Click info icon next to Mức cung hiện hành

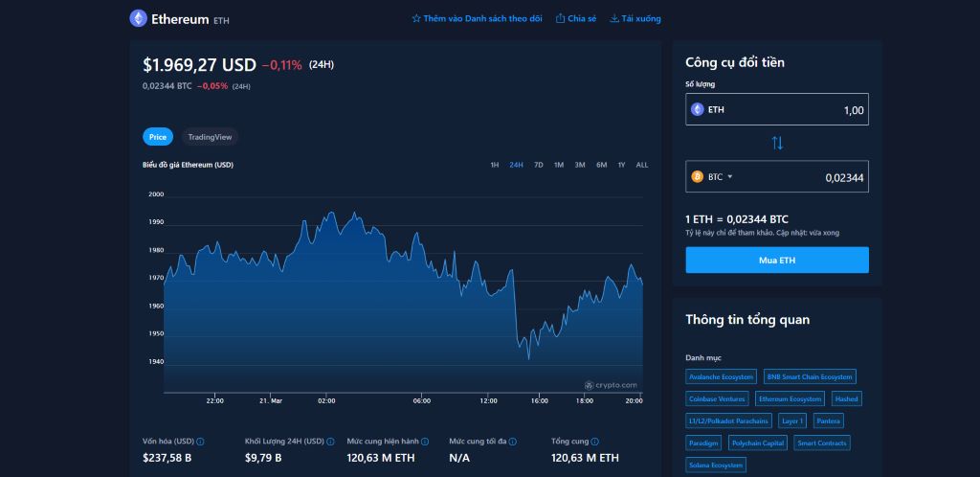[425, 442]
